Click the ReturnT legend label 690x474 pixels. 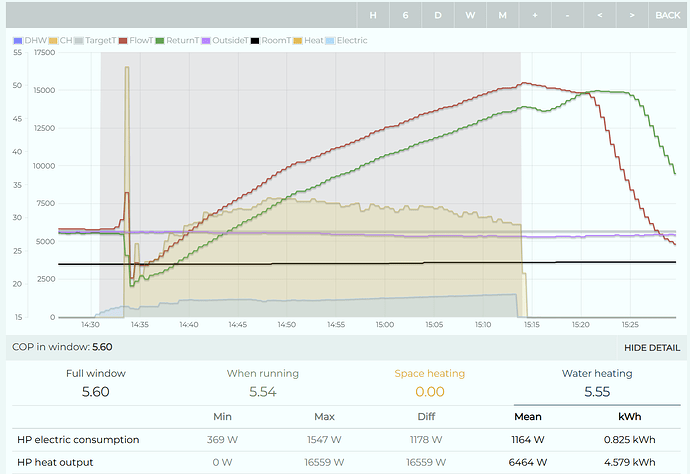pos(183,40)
